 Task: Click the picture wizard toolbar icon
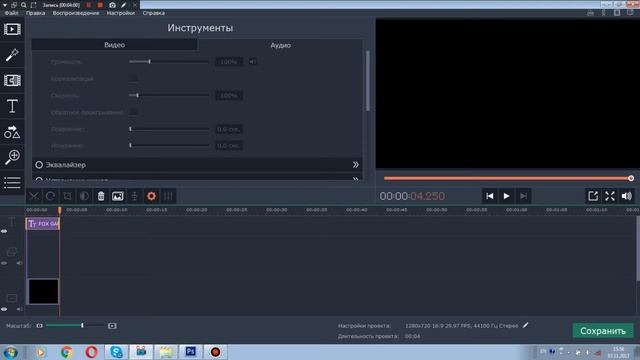pos(118,196)
